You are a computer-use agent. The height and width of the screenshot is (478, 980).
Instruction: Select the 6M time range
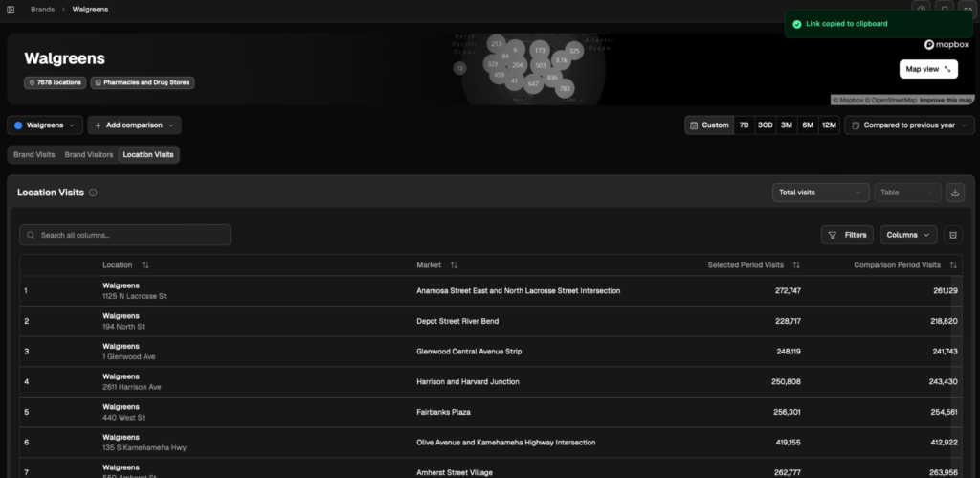click(x=808, y=125)
